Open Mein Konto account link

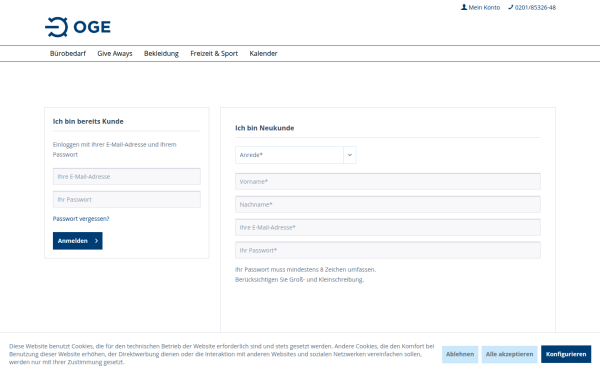tap(480, 7)
